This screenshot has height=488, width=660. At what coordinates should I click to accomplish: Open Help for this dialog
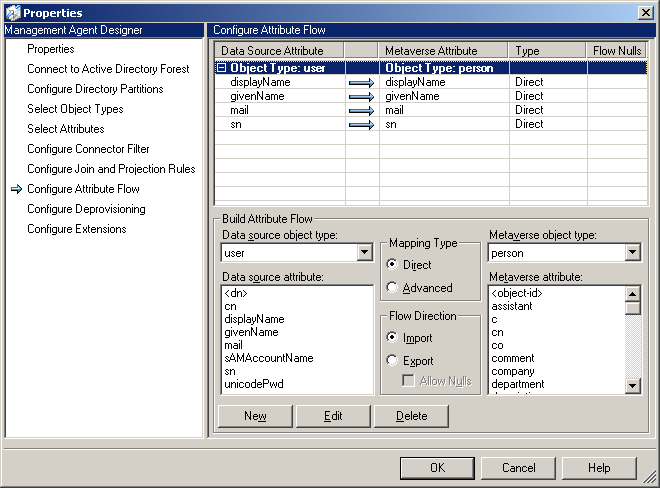tap(599, 468)
